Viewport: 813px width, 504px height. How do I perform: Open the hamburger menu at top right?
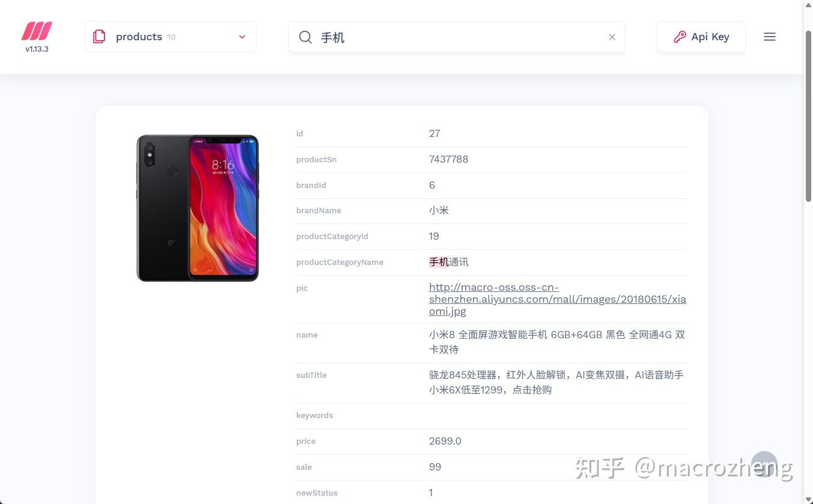point(769,37)
